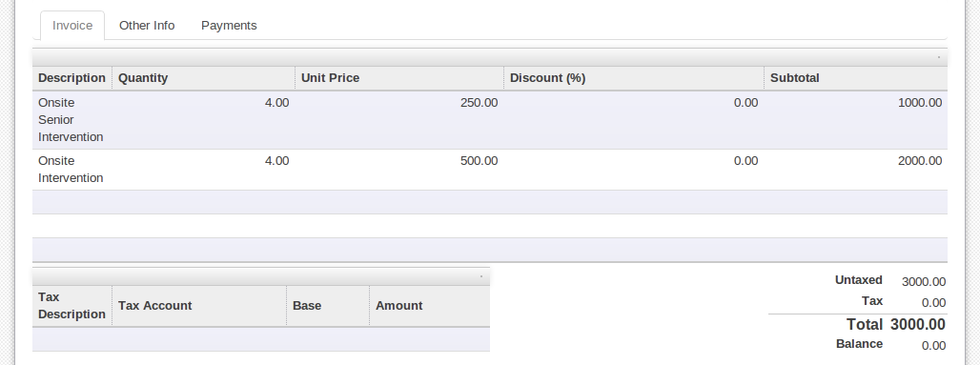Viewport: 980px width, 365px height.
Task: Open the Payments tab
Action: [x=229, y=26]
